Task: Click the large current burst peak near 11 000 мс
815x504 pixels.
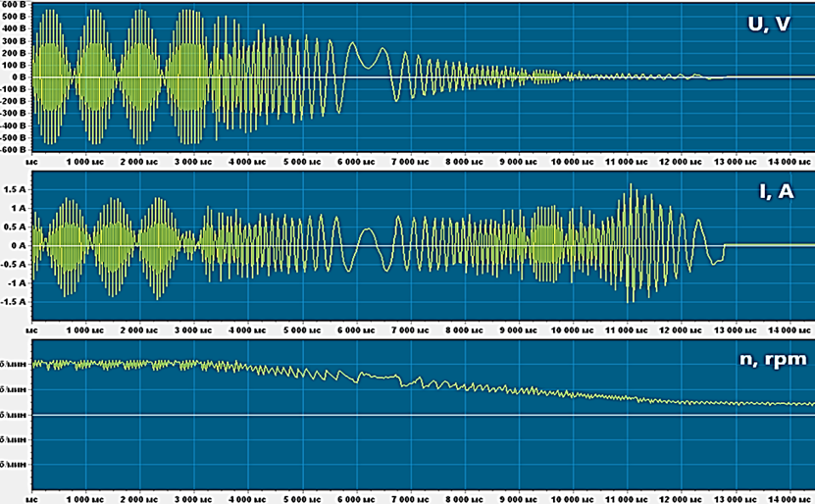Action: (x=634, y=186)
